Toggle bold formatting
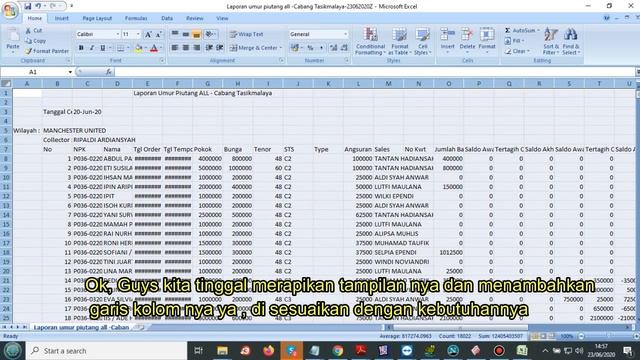This screenshot has width=640, height=360. tap(81, 48)
